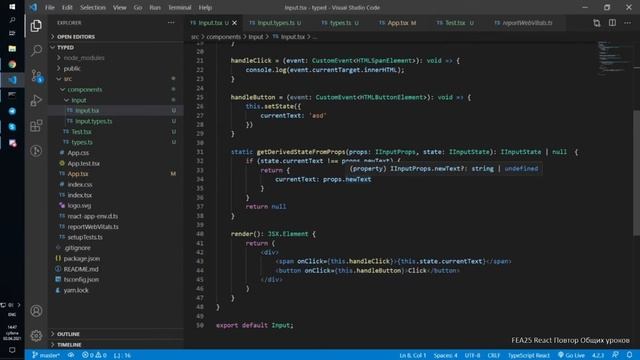Change the CRLF line ending setting
Image resolution: width=640 pixels, height=360 pixels.
493,355
